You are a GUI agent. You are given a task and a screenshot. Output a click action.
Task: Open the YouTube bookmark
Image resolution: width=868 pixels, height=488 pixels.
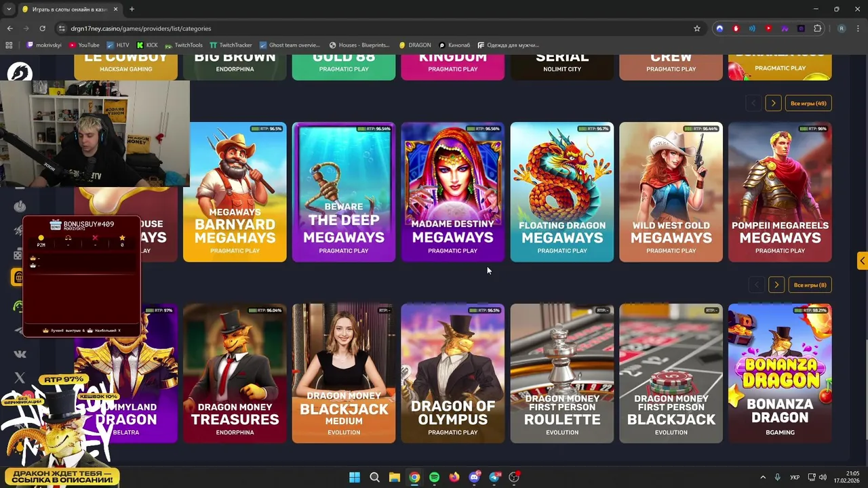click(x=83, y=45)
